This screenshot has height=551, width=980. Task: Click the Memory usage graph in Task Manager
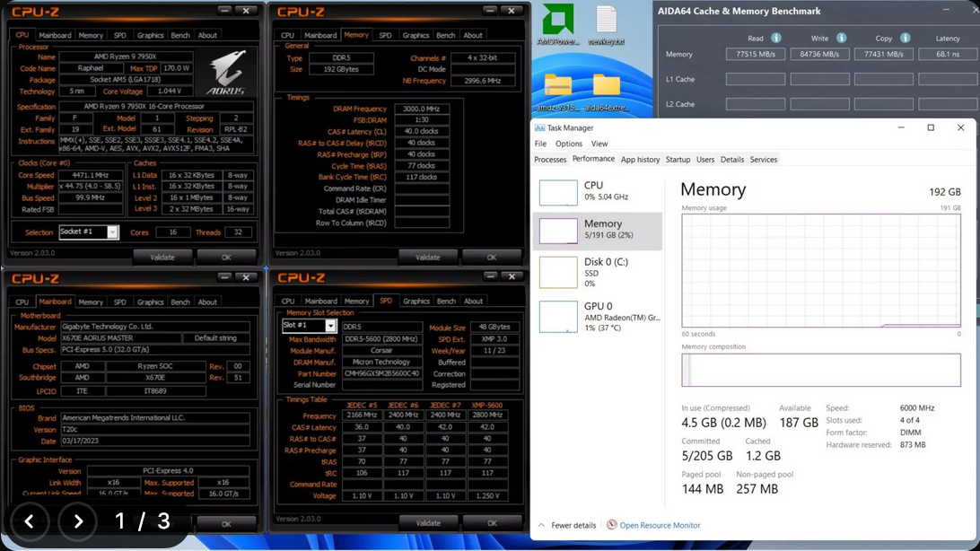pyautogui.click(x=821, y=270)
